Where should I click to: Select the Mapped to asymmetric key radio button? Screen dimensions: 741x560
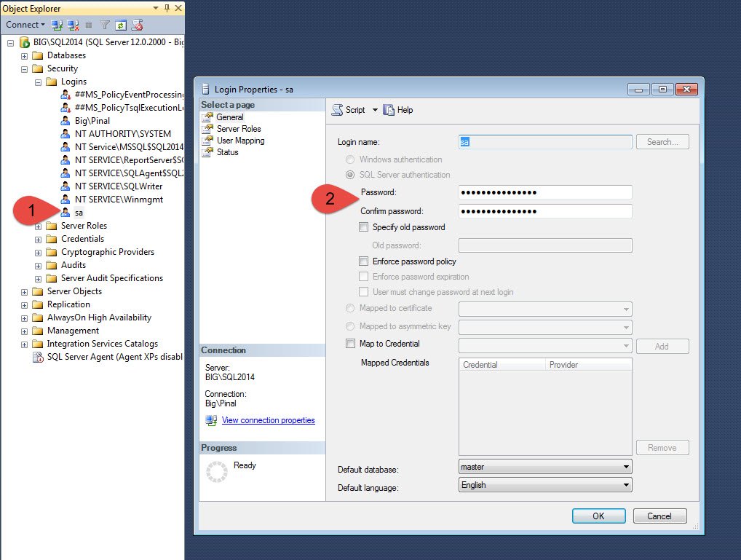(x=350, y=326)
